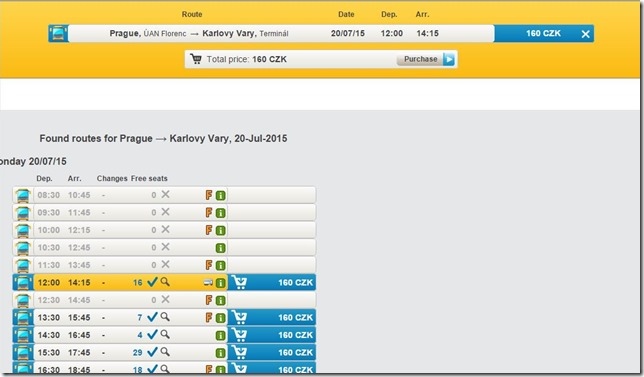Click 'Karlovy Vary, Terminál' destination text
Screen dimensions: 644x377
245,33
